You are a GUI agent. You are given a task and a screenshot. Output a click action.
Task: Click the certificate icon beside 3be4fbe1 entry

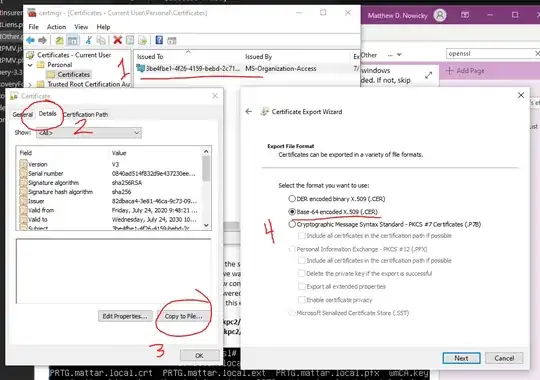(x=140, y=68)
